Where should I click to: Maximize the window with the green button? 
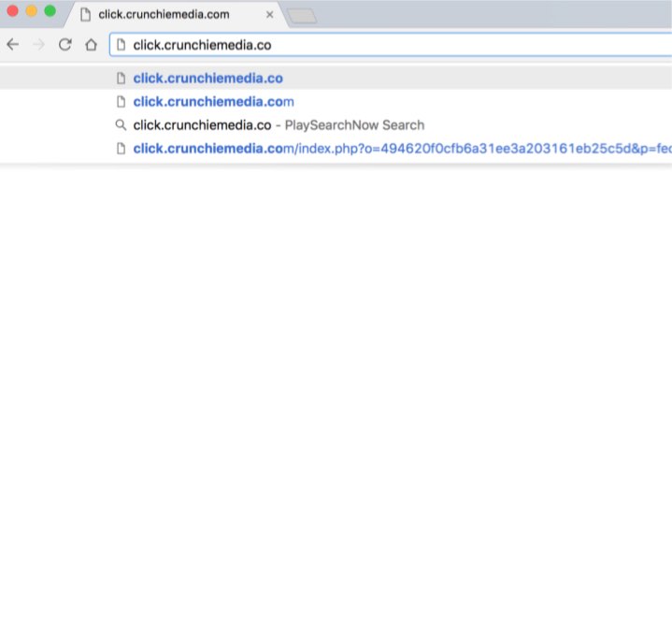tap(50, 11)
